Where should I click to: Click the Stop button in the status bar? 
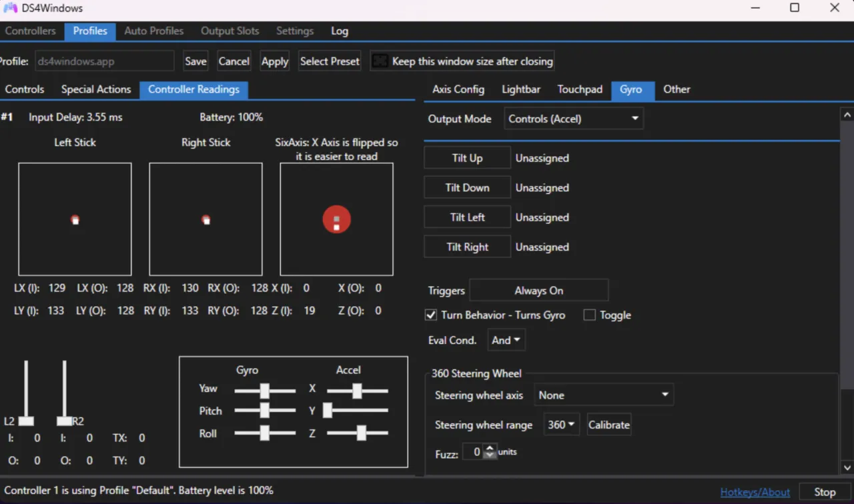coord(825,491)
